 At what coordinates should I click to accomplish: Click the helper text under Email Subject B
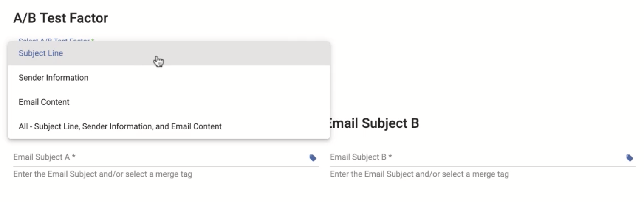pos(419,174)
